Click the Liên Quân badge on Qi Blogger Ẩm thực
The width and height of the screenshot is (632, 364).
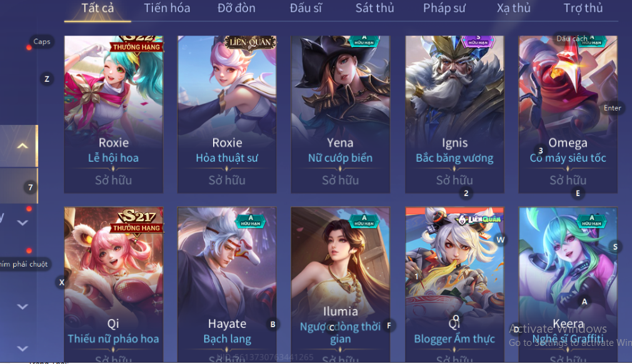click(479, 219)
